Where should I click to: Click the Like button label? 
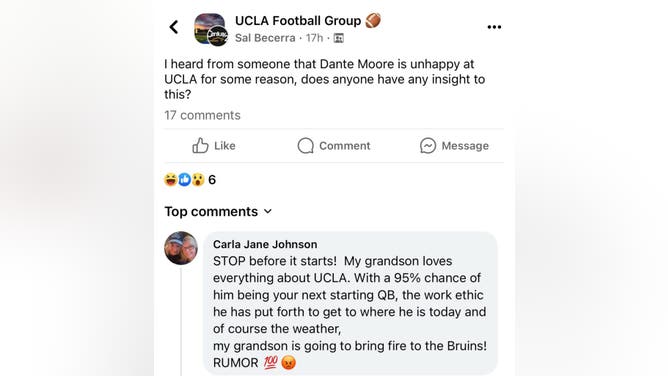pyautogui.click(x=225, y=146)
